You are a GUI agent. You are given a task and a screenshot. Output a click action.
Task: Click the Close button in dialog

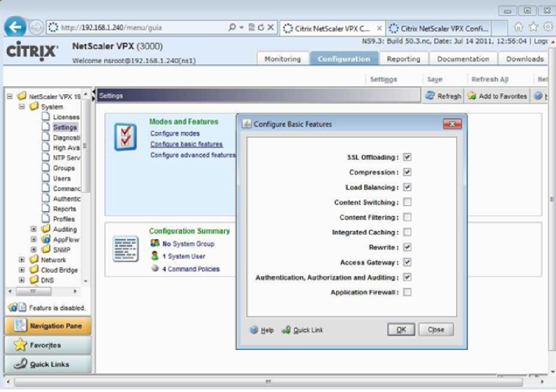436,330
